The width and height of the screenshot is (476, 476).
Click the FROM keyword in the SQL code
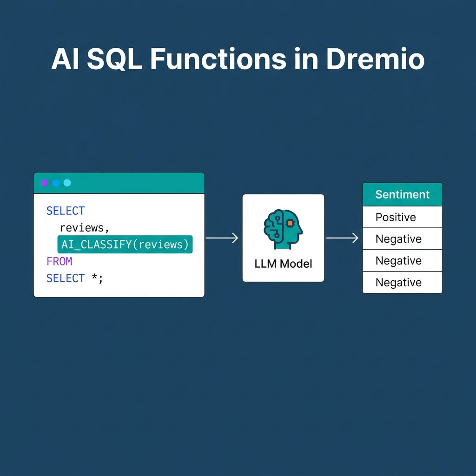point(59,261)
